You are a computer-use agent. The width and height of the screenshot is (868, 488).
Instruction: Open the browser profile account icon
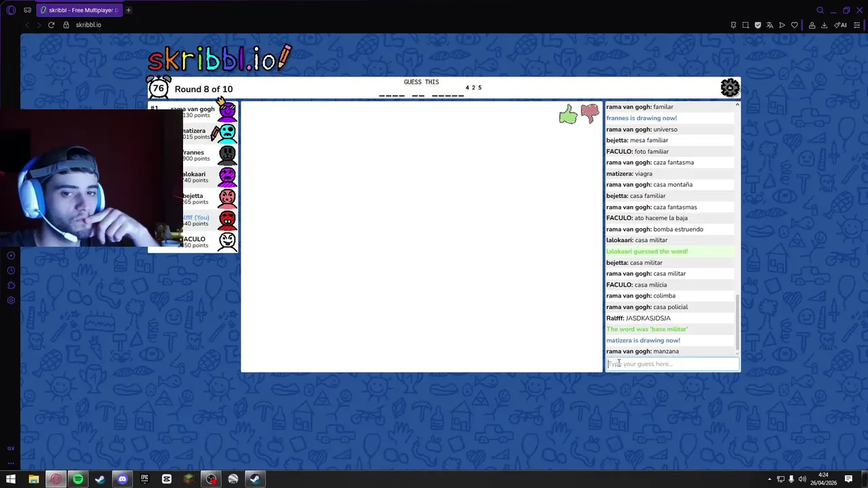coord(812,25)
